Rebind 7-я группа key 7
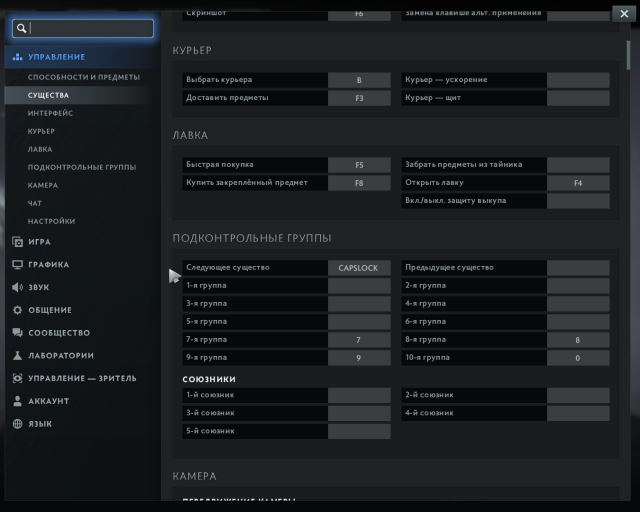 pos(359,340)
